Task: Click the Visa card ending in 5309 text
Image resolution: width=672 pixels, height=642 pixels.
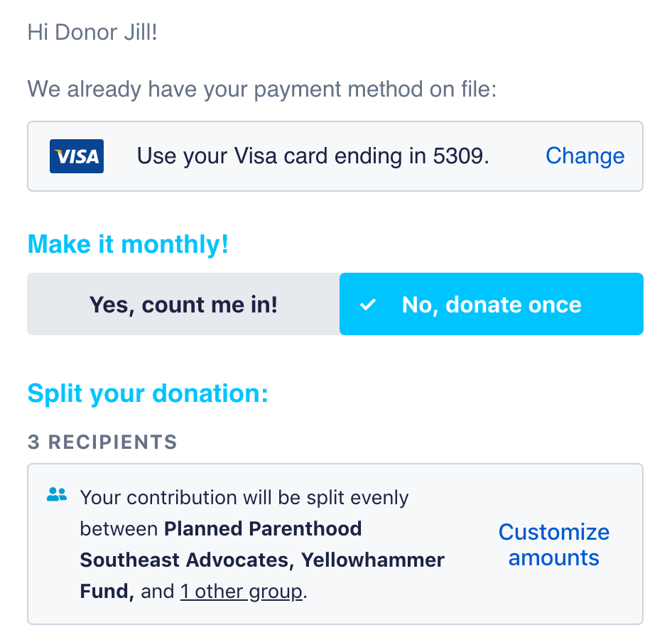Action: coord(313,156)
